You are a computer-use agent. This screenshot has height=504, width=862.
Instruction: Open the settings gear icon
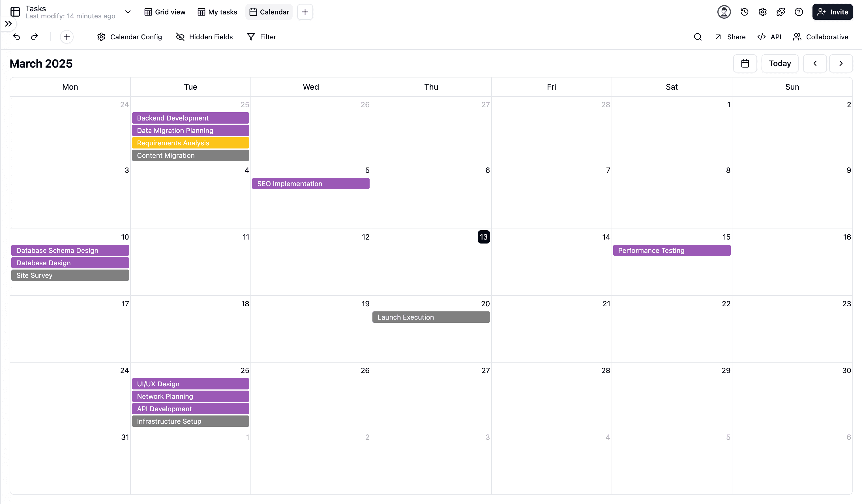(x=762, y=12)
